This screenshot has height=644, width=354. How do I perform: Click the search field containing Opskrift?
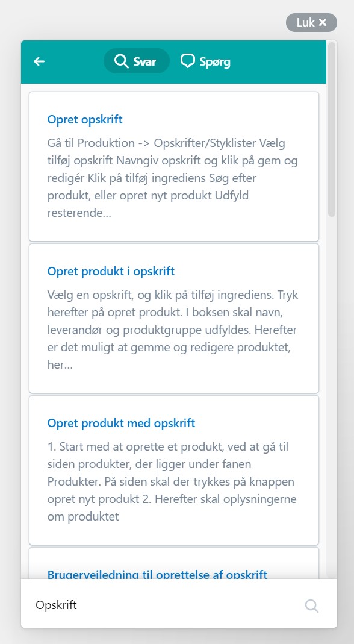[x=164, y=605]
